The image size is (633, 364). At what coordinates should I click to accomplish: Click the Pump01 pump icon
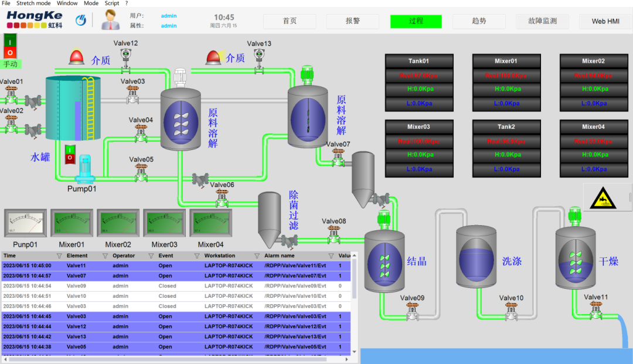pos(85,169)
